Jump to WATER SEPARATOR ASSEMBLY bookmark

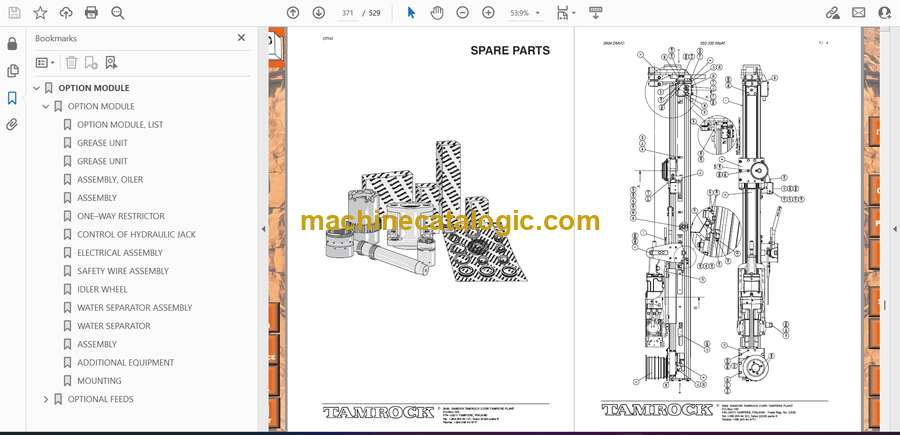(134, 308)
